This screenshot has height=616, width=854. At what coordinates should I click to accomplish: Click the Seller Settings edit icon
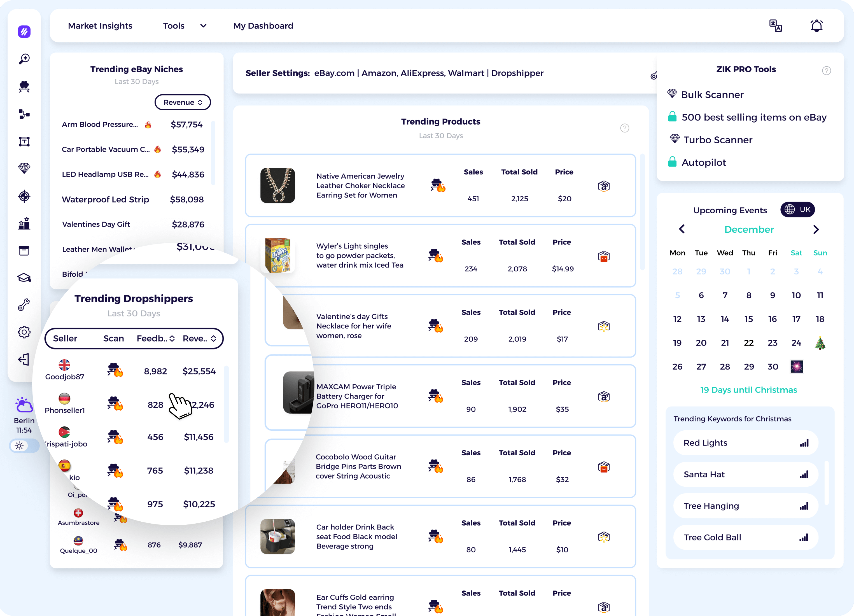tap(654, 76)
